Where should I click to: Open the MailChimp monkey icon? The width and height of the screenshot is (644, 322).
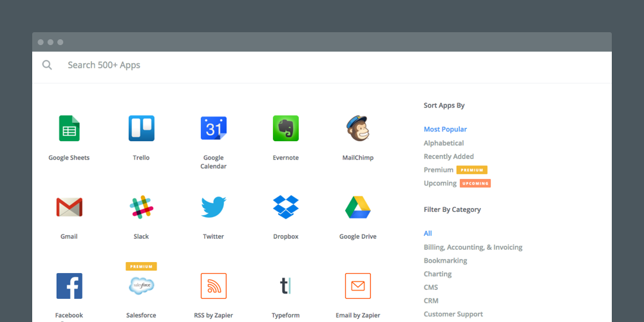point(357,128)
